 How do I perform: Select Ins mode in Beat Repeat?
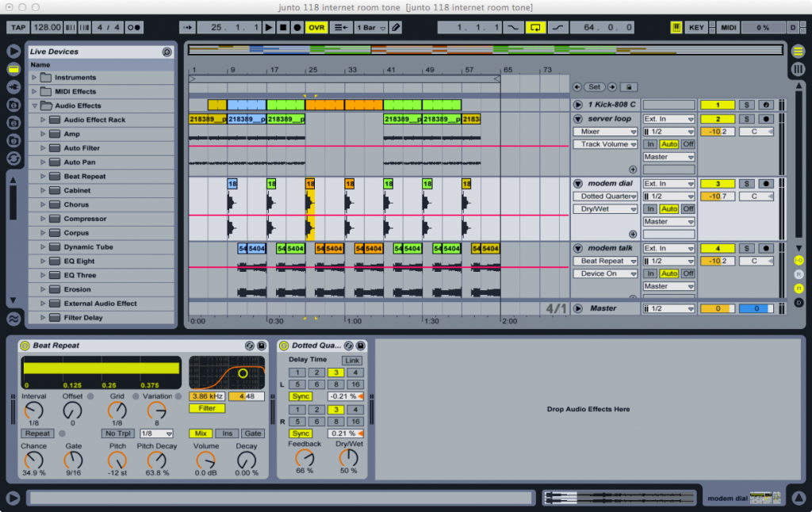(228, 434)
